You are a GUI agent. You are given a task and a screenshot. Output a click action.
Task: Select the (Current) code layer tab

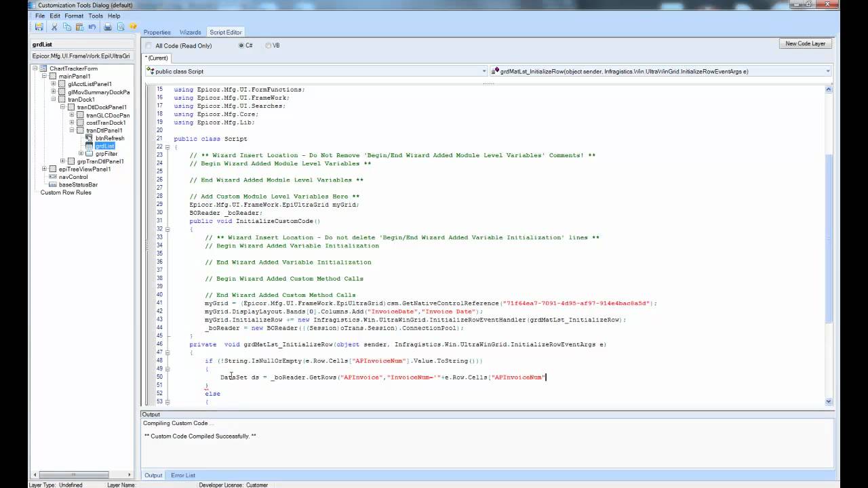157,58
